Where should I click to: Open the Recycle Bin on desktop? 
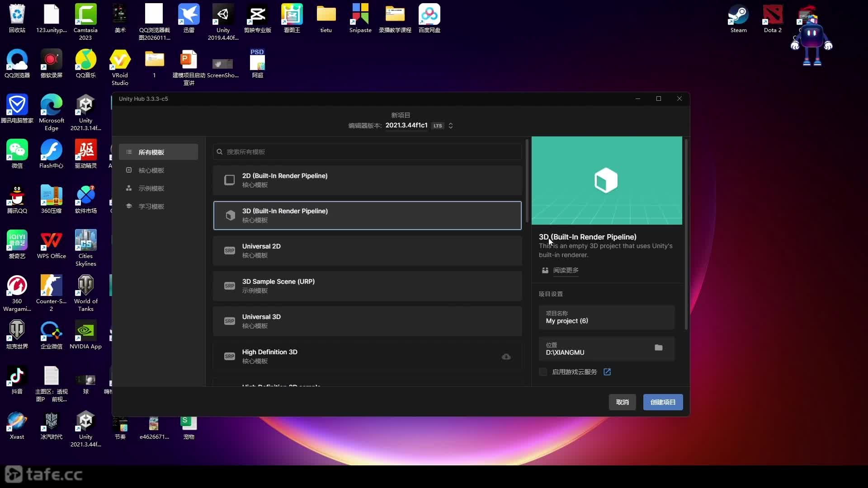(17, 19)
